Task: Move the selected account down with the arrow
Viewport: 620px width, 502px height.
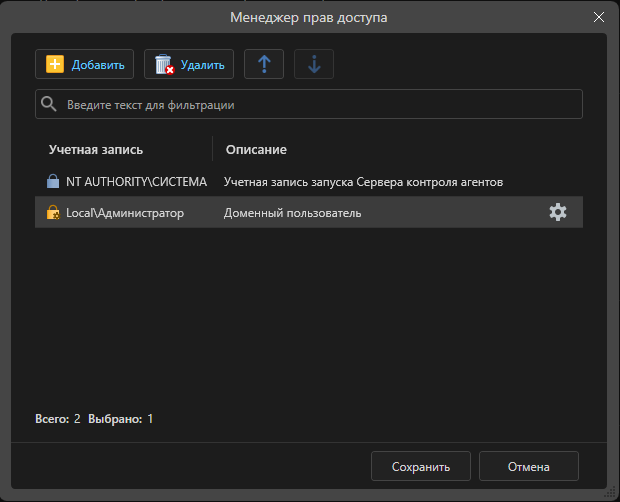Action: [314, 65]
